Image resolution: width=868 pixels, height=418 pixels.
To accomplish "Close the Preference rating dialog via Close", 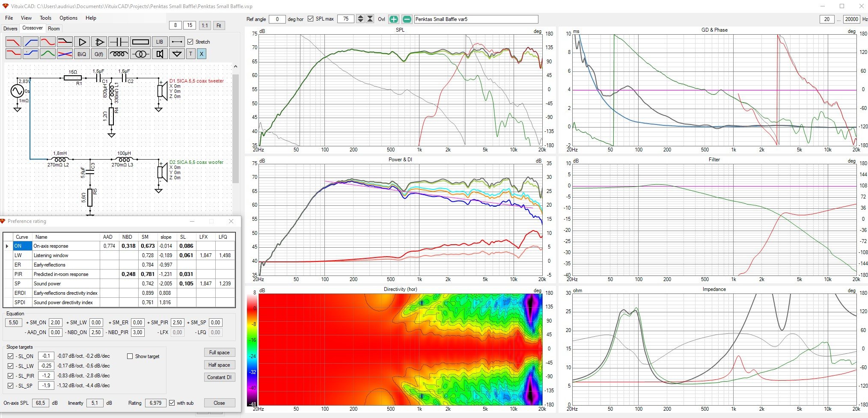I will 220,403.
